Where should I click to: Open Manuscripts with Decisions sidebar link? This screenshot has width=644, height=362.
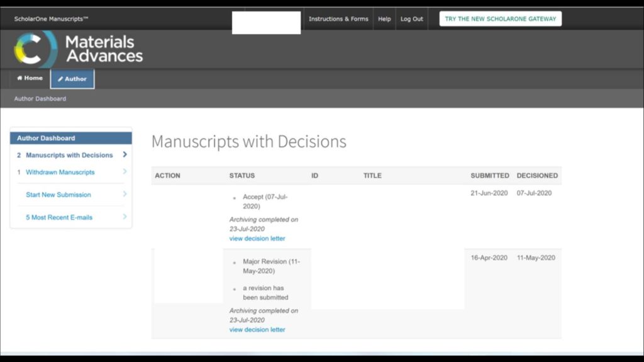pos(69,155)
